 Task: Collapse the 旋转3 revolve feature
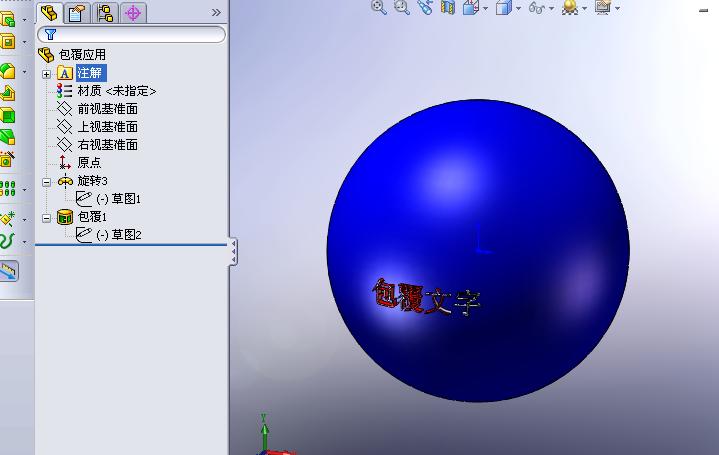click(x=46, y=182)
